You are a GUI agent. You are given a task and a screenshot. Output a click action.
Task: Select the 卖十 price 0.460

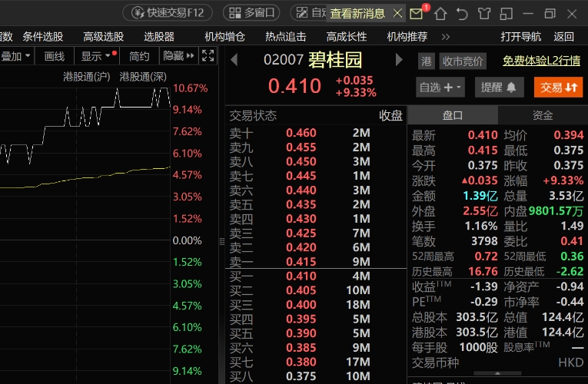tap(301, 133)
